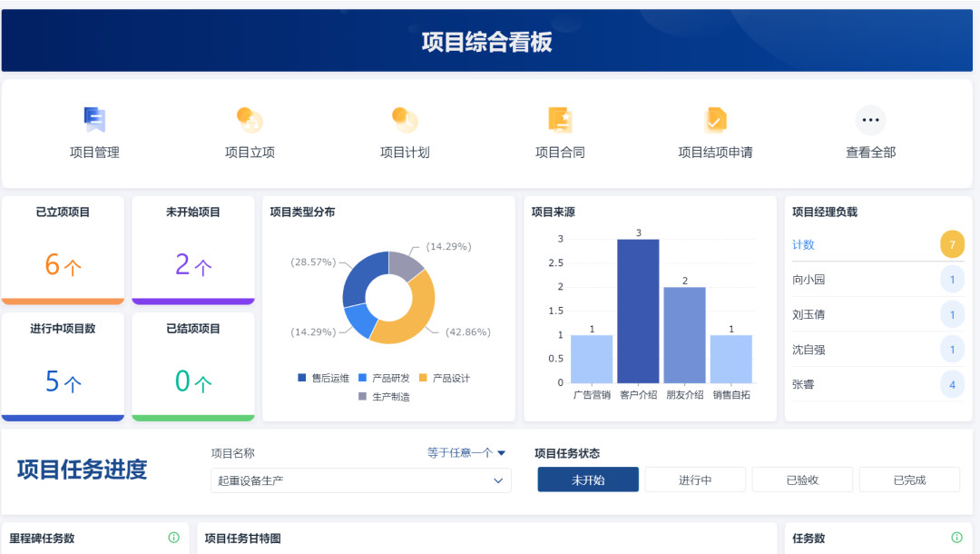
Task: Toggle 售后运维 legend item in pie chart
Action: [322, 378]
